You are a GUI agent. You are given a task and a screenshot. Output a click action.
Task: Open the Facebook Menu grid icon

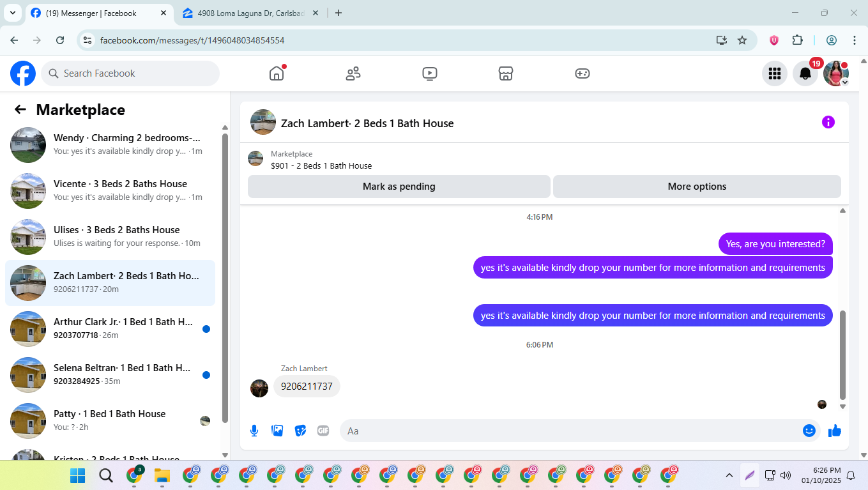[775, 73]
